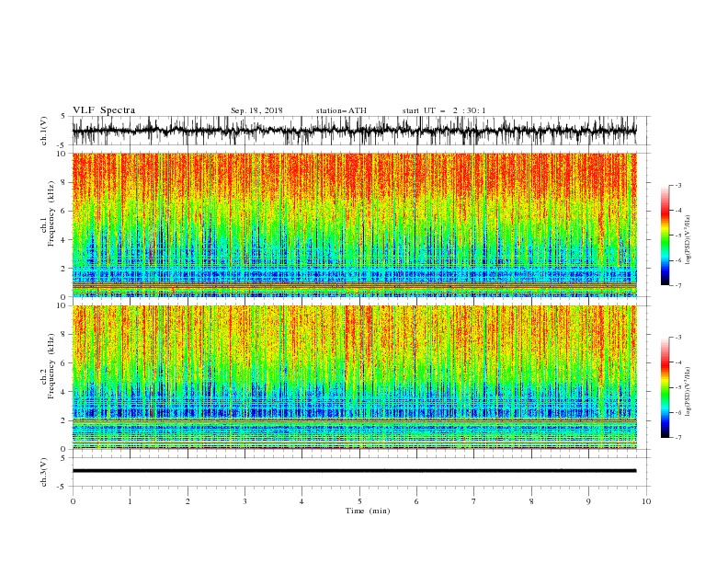Click the "8" kHz tick of ch.1 frequency axis
This screenshot has width=728, height=563.
64,182
